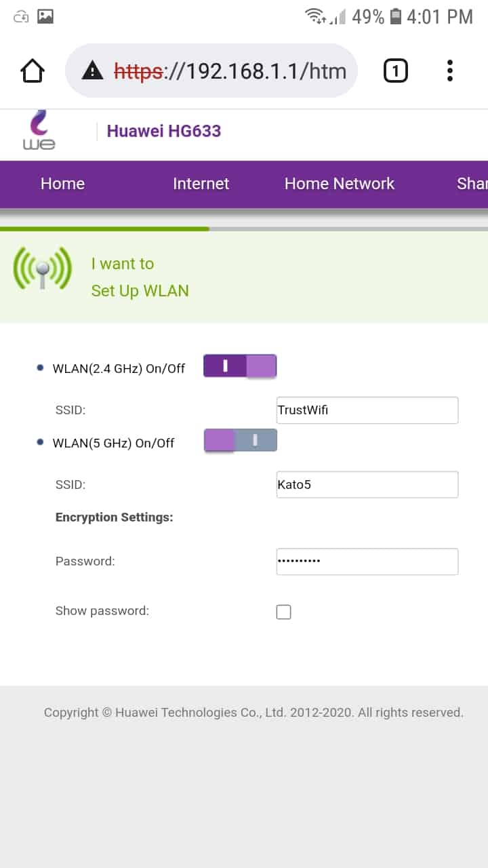Switch to the Home Network tab
The image size is (488, 868).
(x=339, y=184)
